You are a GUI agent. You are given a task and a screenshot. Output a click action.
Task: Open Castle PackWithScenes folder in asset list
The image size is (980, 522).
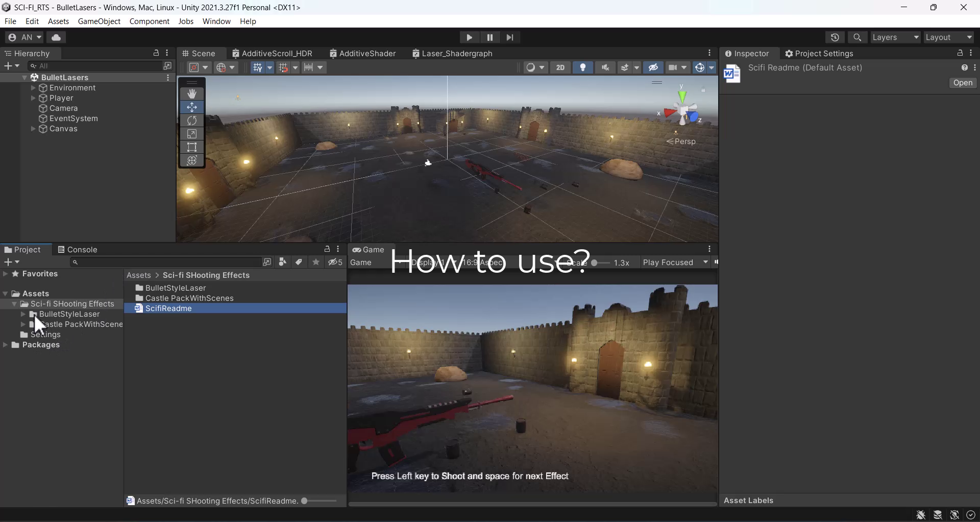[x=236, y=298]
